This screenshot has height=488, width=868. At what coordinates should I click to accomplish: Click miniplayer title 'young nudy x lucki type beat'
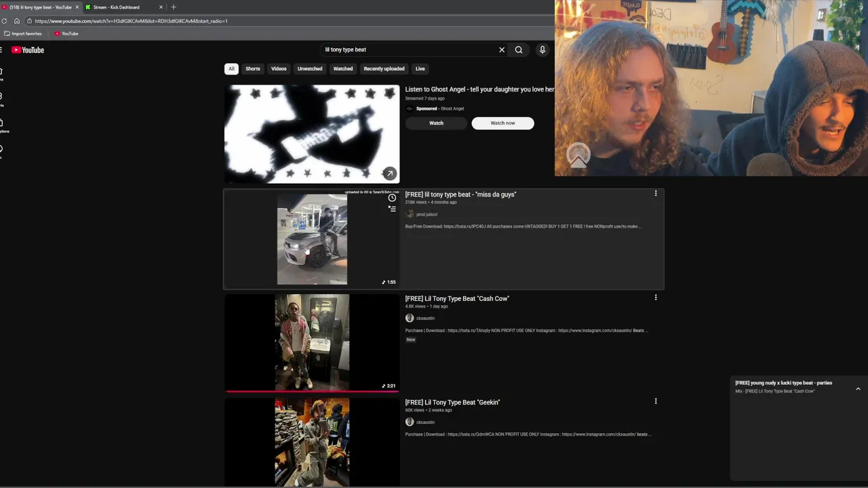click(x=783, y=383)
